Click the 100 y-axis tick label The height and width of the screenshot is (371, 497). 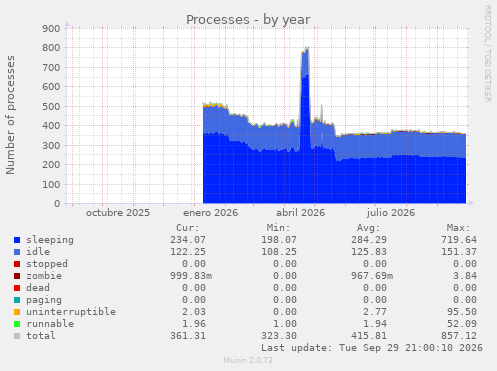pos(51,184)
